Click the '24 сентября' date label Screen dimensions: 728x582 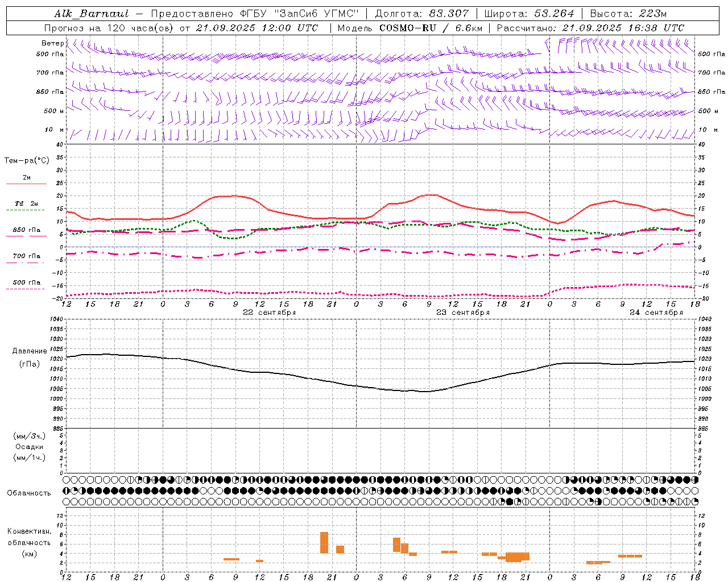[x=656, y=313]
